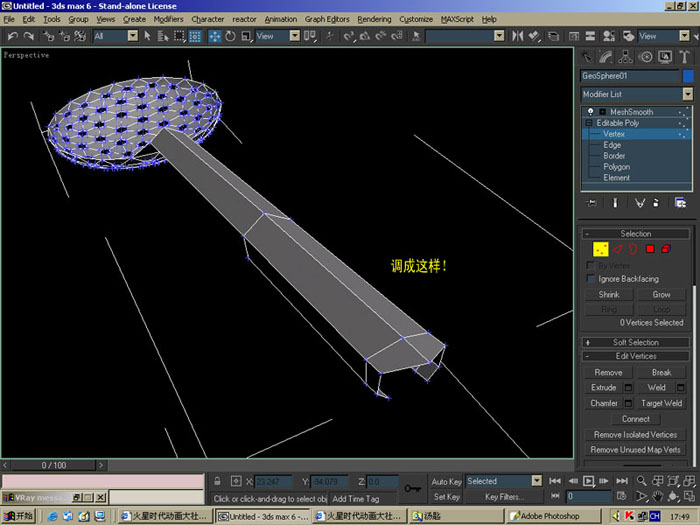700x525 pixels.
Task: Select the Edge sub-object level in stack
Action: pos(612,145)
